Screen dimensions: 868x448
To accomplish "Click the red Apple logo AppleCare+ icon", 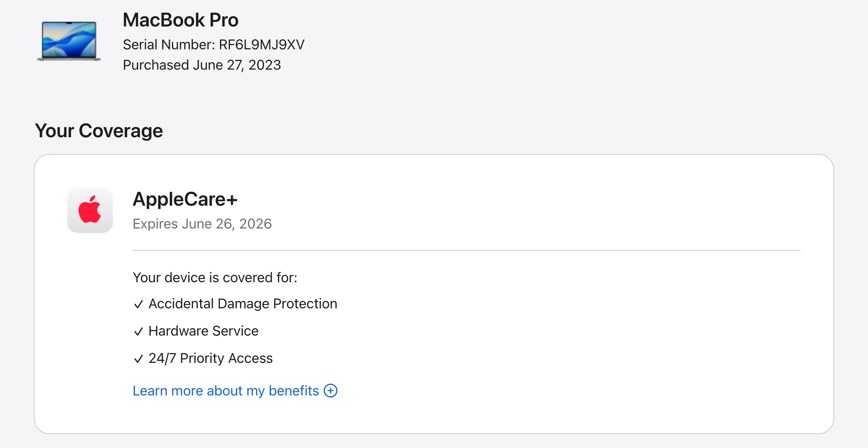I will (90, 210).
